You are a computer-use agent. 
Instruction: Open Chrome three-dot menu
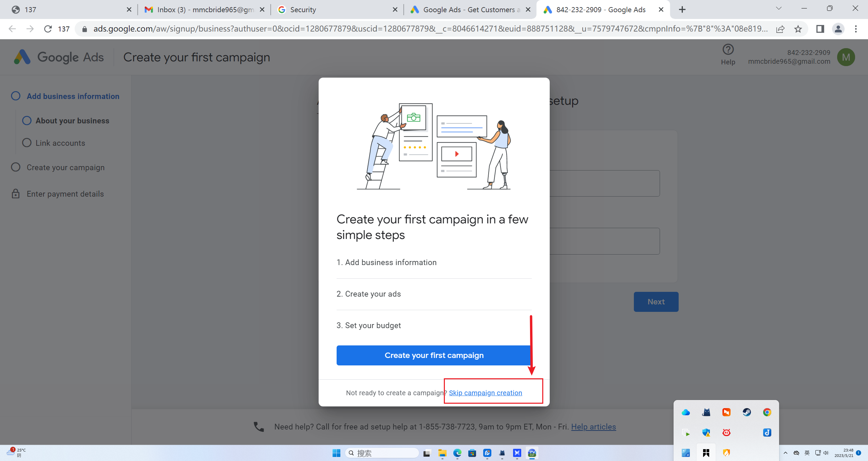[x=855, y=29]
